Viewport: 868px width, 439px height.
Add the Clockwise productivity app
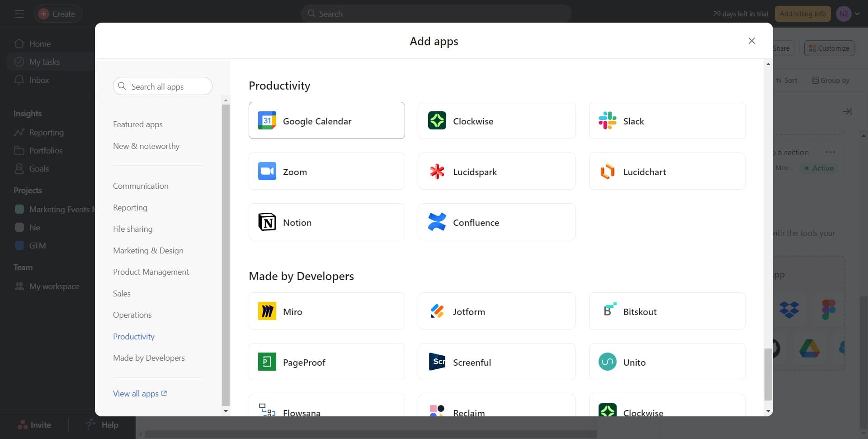click(x=496, y=120)
